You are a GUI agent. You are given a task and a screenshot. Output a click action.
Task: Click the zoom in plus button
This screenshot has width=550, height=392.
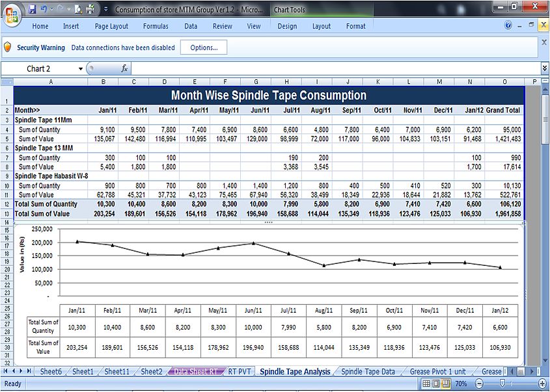click(x=543, y=384)
